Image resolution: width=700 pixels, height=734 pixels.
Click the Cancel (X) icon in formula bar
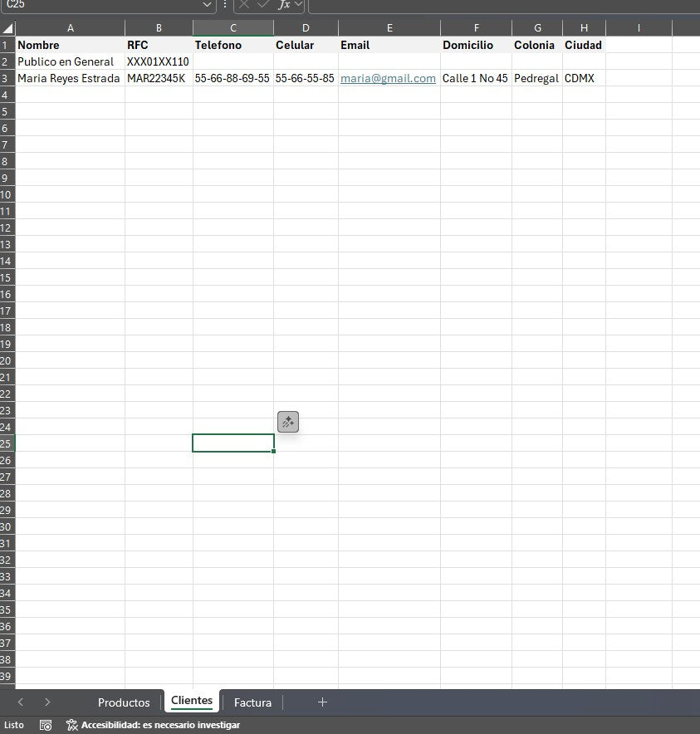[x=244, y=6]
